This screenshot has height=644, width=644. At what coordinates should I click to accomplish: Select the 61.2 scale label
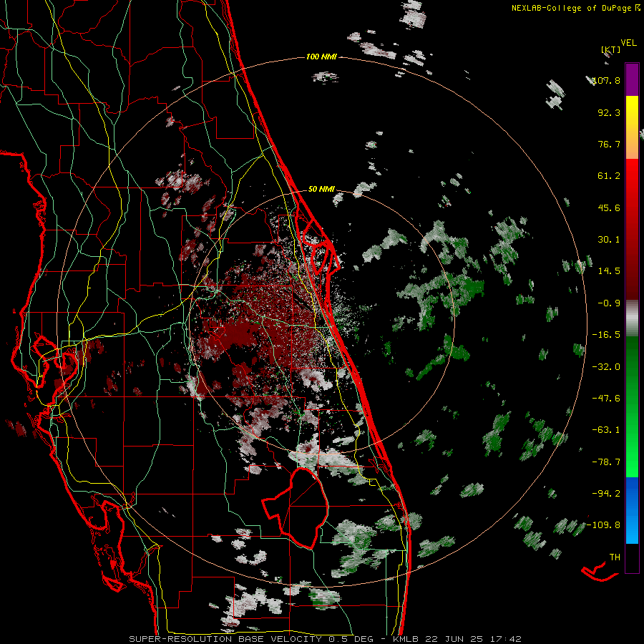(x=609, y=176)
